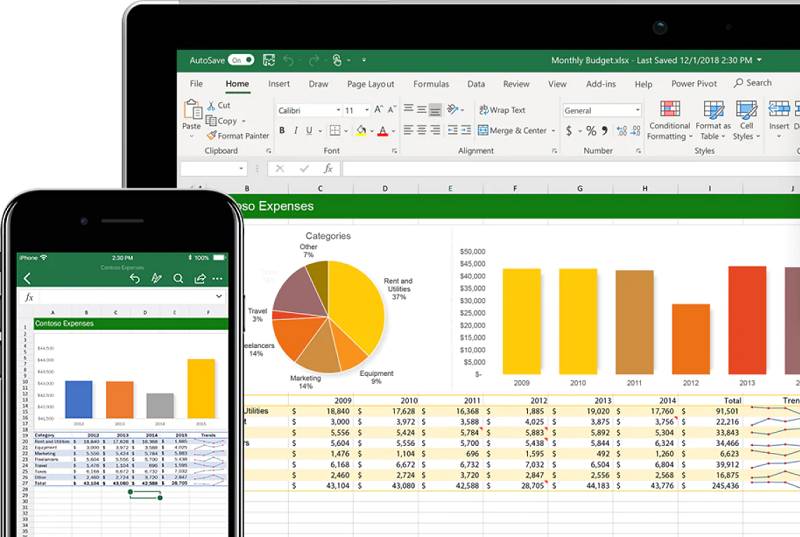Tap the search magnifier on phone toolbar

click(178, 278)
